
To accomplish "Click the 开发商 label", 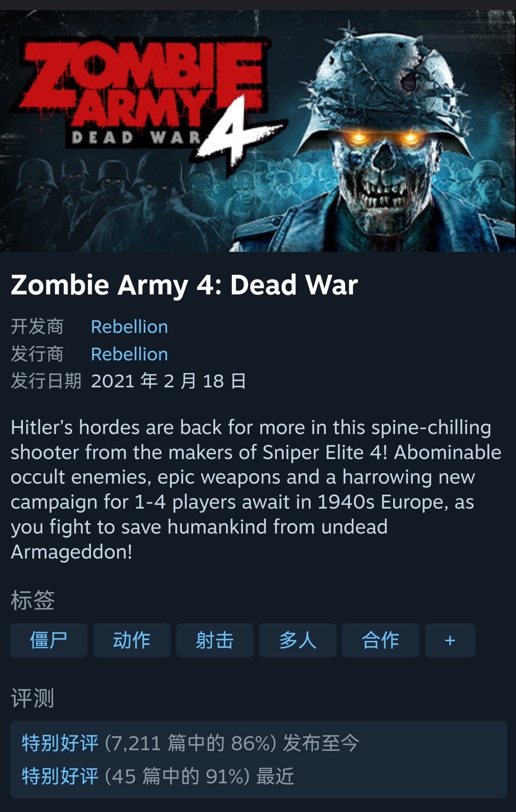I will coord(37,327).
